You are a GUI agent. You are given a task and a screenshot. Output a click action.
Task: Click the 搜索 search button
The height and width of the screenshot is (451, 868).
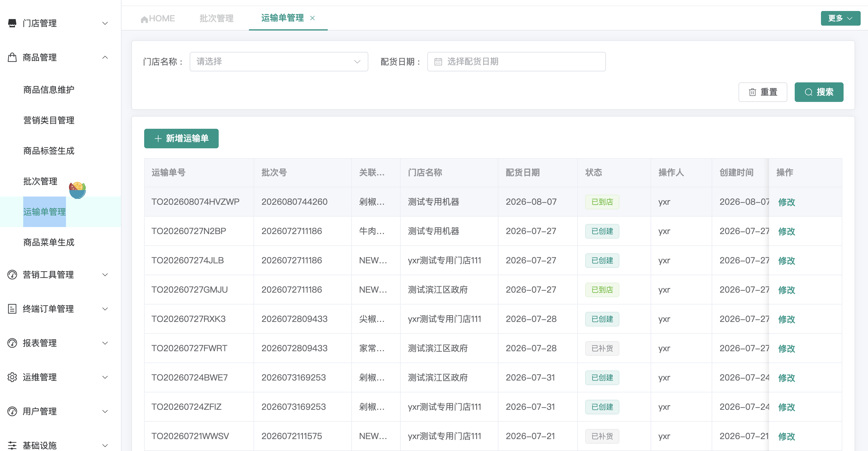coord(819,92)
